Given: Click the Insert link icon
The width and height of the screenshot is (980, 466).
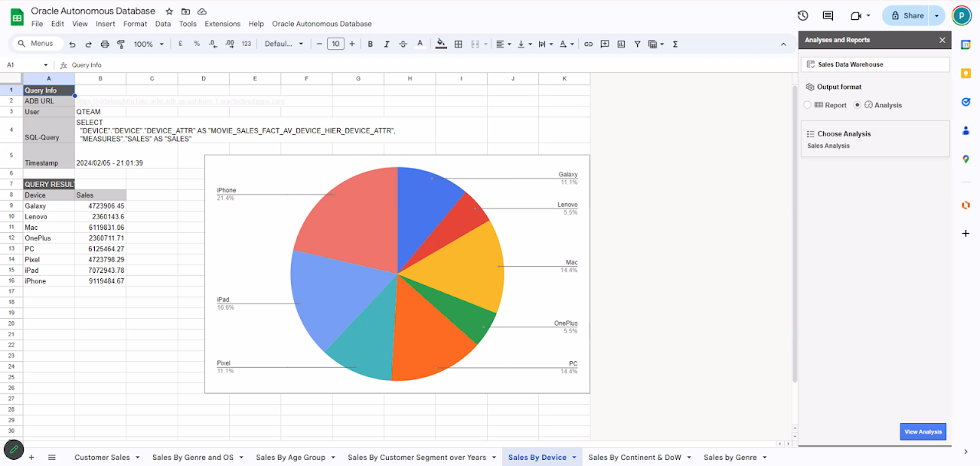Looking at the screenshot, I should click(x=588, y=44).
